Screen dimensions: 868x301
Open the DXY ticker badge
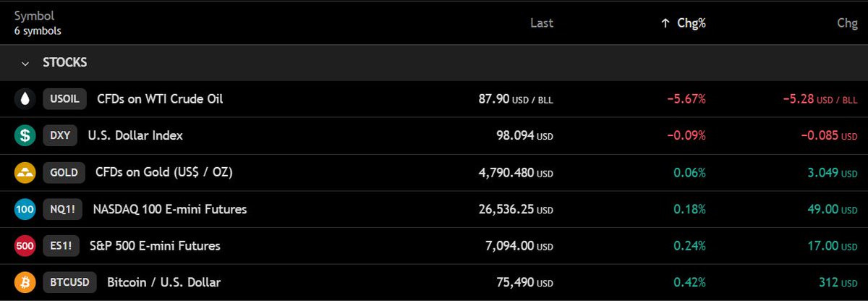pos(60,135)
